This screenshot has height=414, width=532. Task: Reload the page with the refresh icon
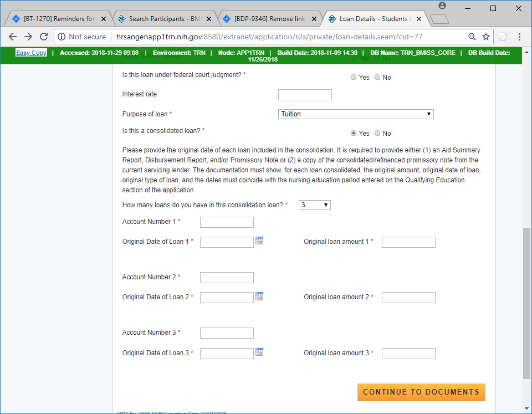pos(44,37)
